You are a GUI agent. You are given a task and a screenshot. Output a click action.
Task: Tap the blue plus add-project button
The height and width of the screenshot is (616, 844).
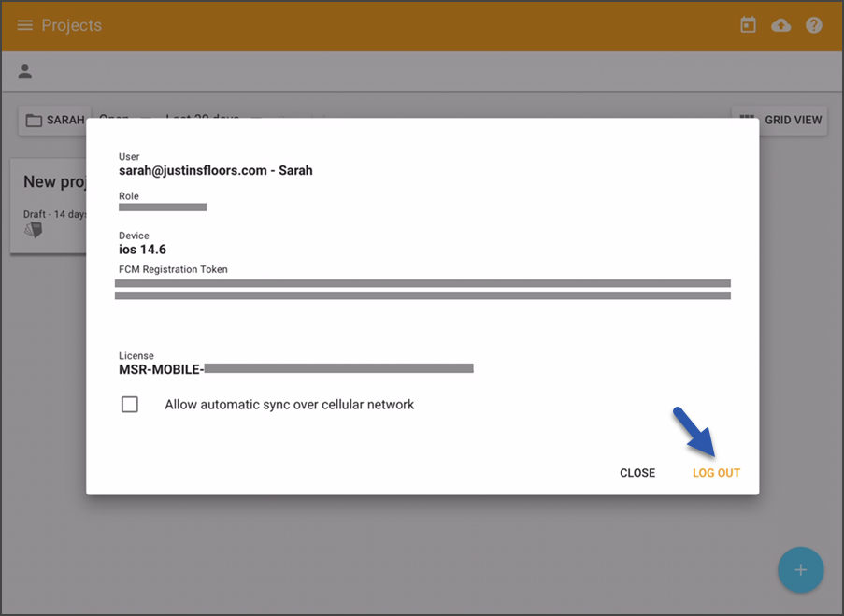tap(800, 569)
